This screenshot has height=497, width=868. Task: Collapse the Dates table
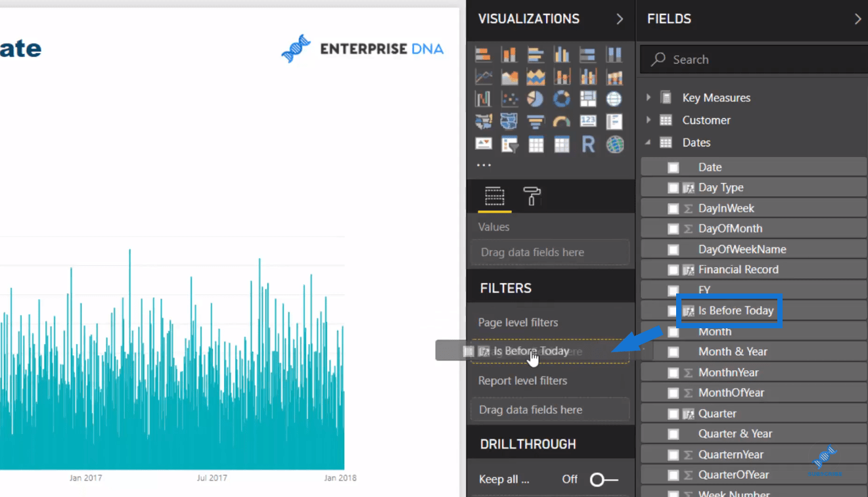649,142
